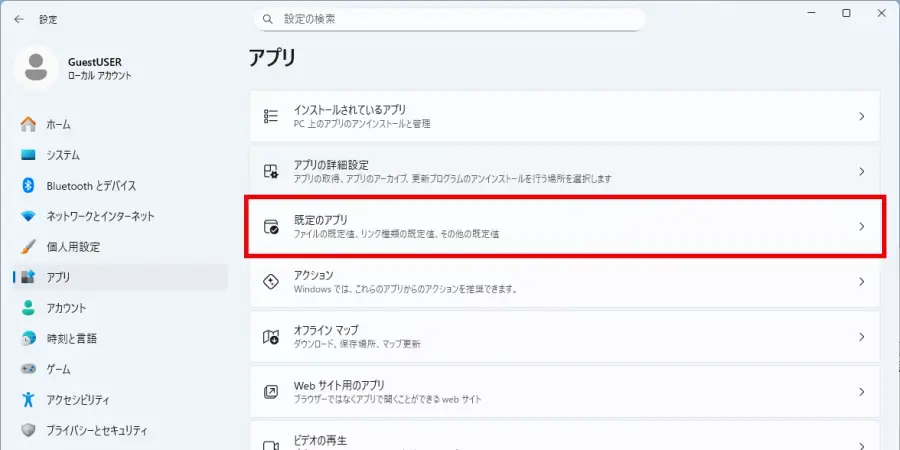Open 既定のアプリ settings page

click(565, 226)
